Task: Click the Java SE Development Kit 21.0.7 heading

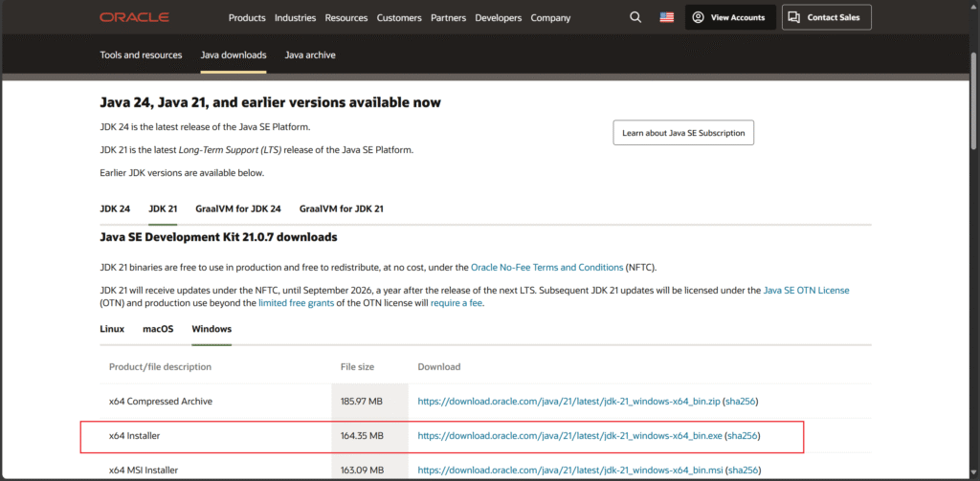Action: coord(218,237)
